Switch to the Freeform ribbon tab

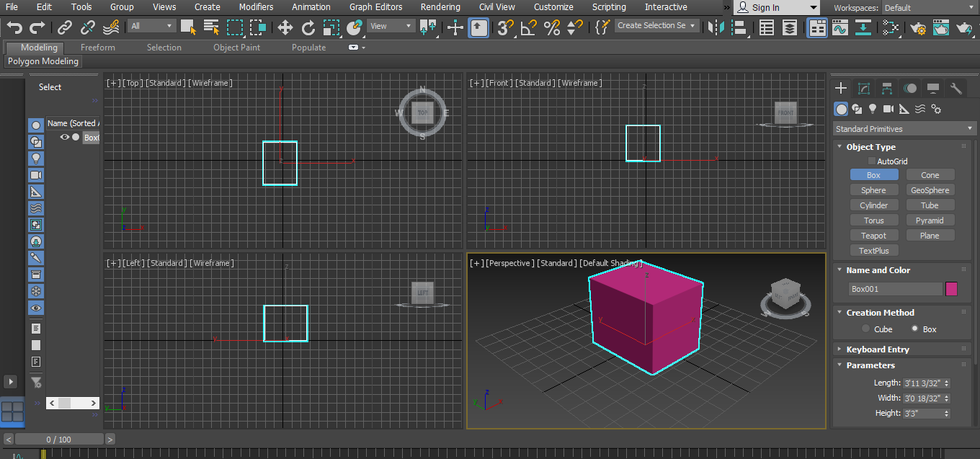tap(98, 48)
